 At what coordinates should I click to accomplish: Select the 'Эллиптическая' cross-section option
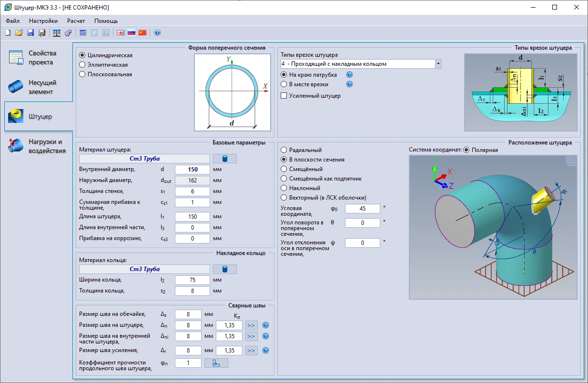[82, 65]
